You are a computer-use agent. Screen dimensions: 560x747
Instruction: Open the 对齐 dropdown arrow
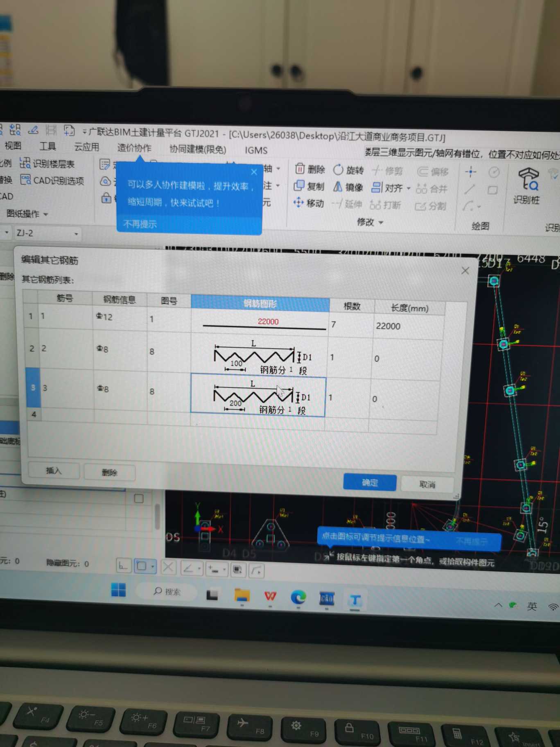tap(409, 189)
